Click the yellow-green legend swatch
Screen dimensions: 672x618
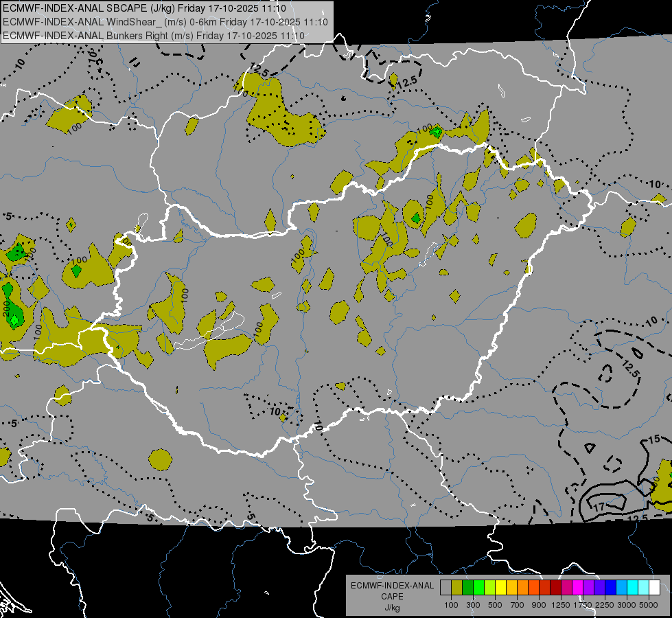[489, 588]
